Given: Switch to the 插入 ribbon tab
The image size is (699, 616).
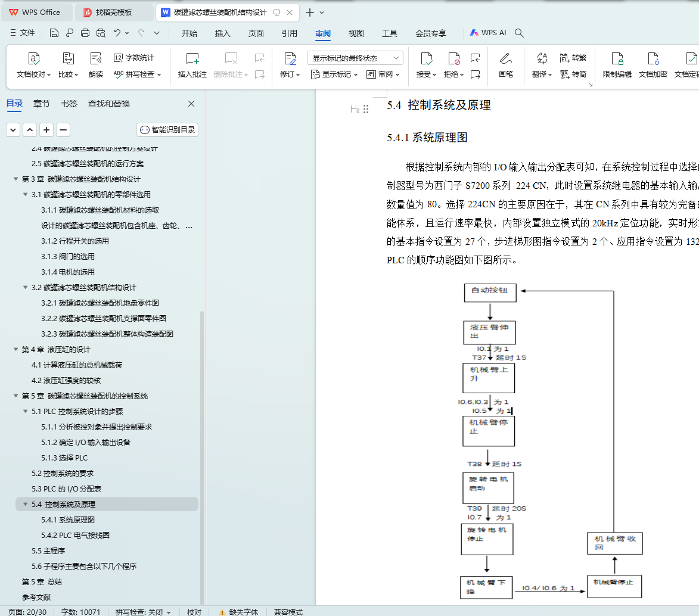Looking at the screenshot, I should pos(222,33).
